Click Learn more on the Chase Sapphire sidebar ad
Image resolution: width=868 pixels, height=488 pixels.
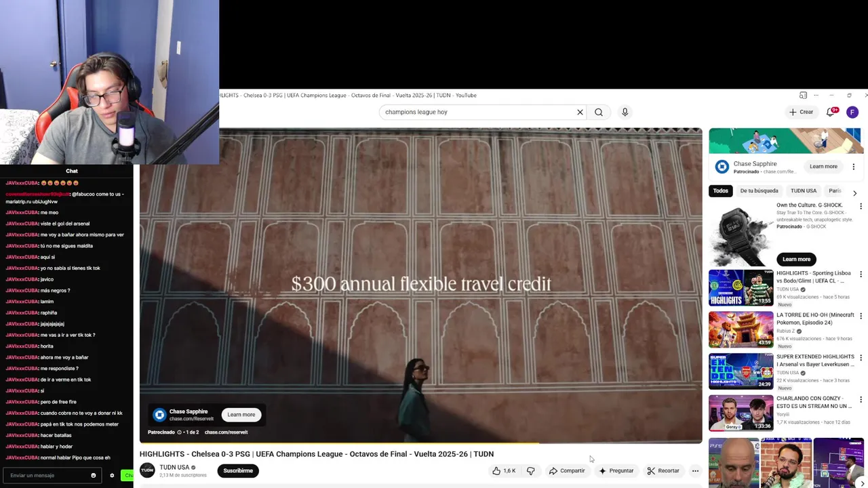(823, 167)
